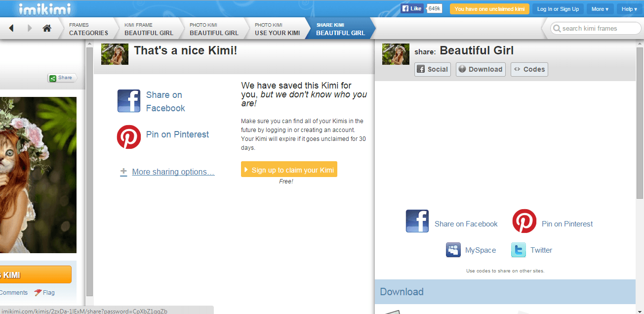
Task: Click Share on Facebook link in middle panel
Action: coord(165,101)
